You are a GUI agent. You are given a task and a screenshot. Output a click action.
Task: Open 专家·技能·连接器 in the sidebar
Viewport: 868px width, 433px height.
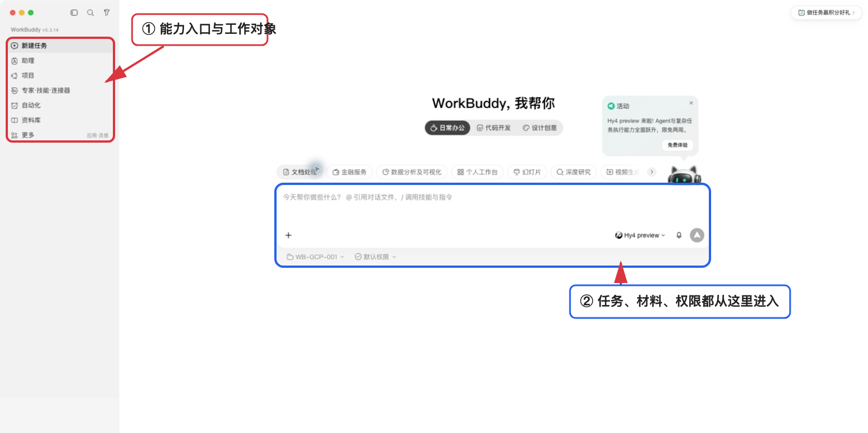(x=60, y=90)
